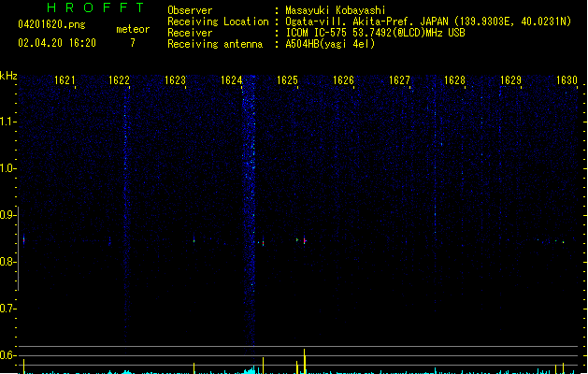Click time axis label 1628
Viewport: 588px width, 374px height.
(454, 80)
